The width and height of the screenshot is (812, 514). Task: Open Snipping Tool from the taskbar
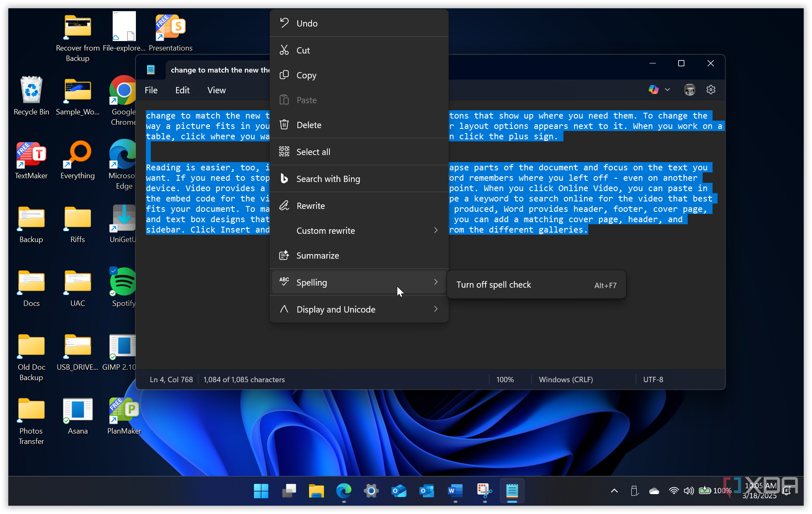point(484,491)
